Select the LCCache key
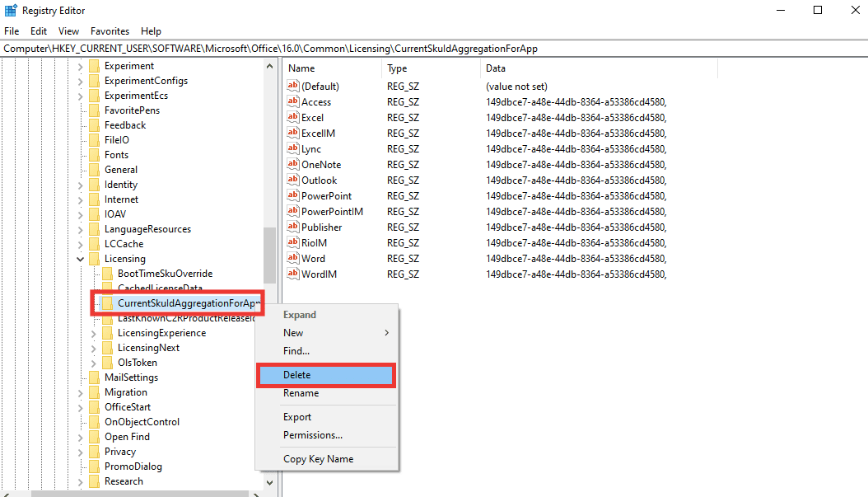This screenshot has width=868, height=497. click(124, 244)
